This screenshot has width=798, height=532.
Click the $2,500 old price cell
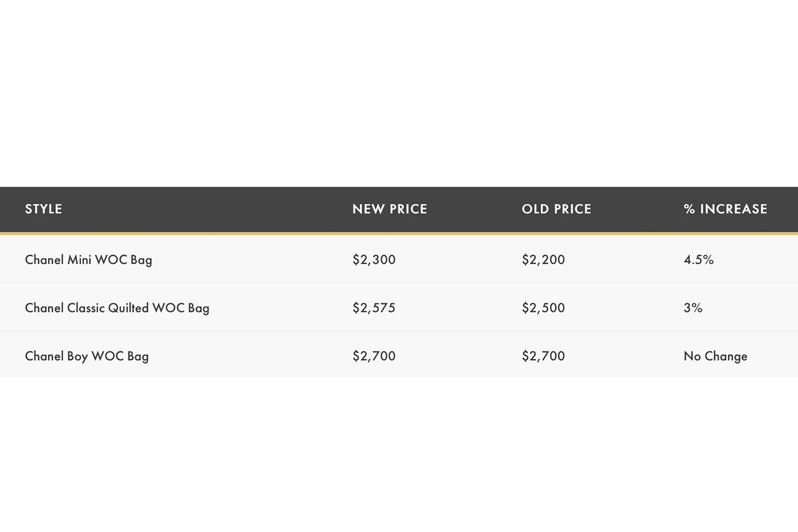[x=543, y=308]
